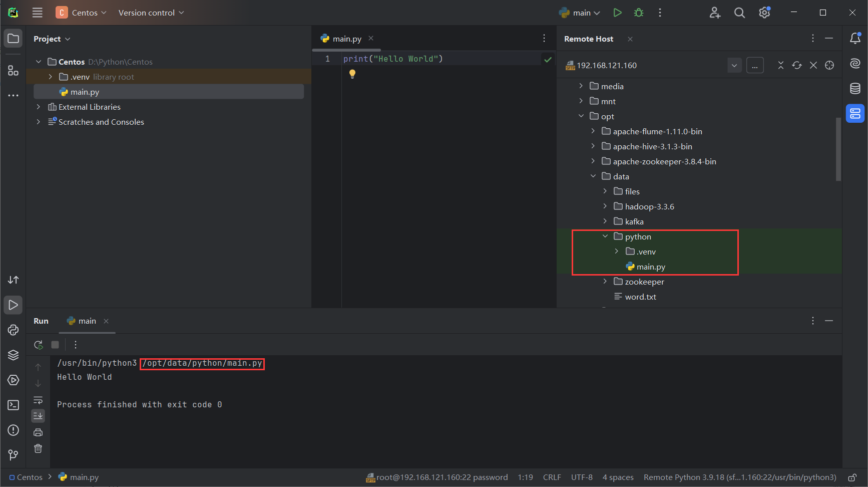Image resolution: width=868 pixels, height=487 pixels.
Task: Open more run actions menu in title bar
Action: click(x=660, y=13)
